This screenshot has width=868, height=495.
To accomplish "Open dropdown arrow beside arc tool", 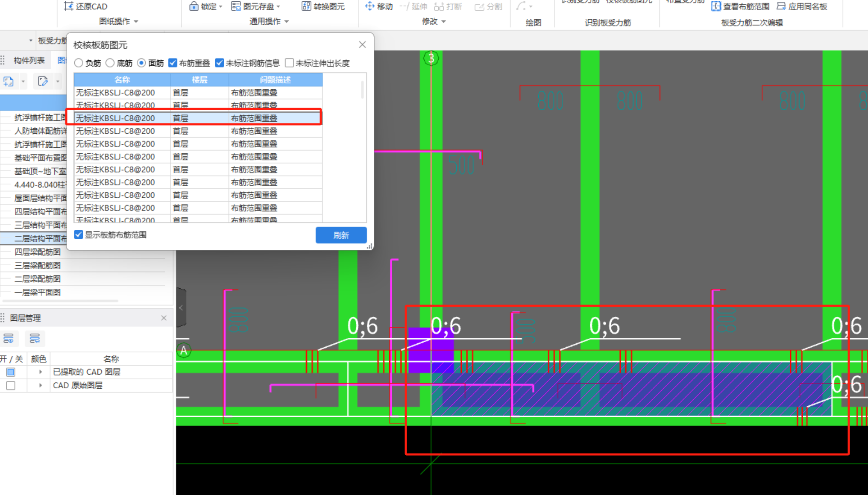I will 531,7.
